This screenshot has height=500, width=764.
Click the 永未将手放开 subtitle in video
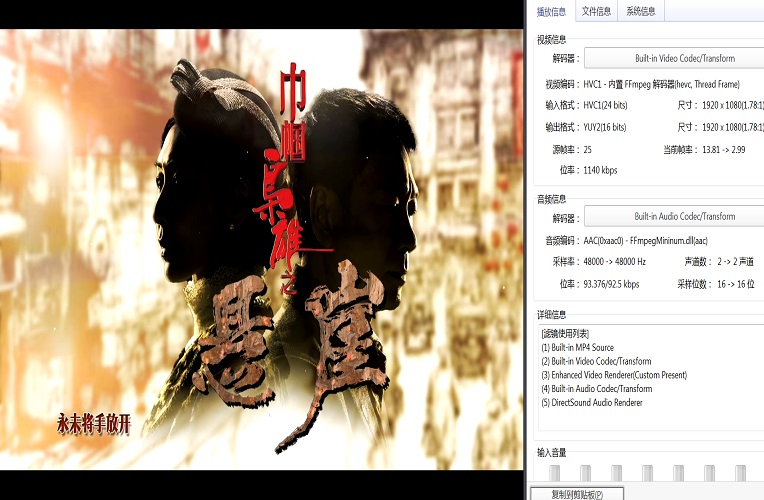pos(94,424)
